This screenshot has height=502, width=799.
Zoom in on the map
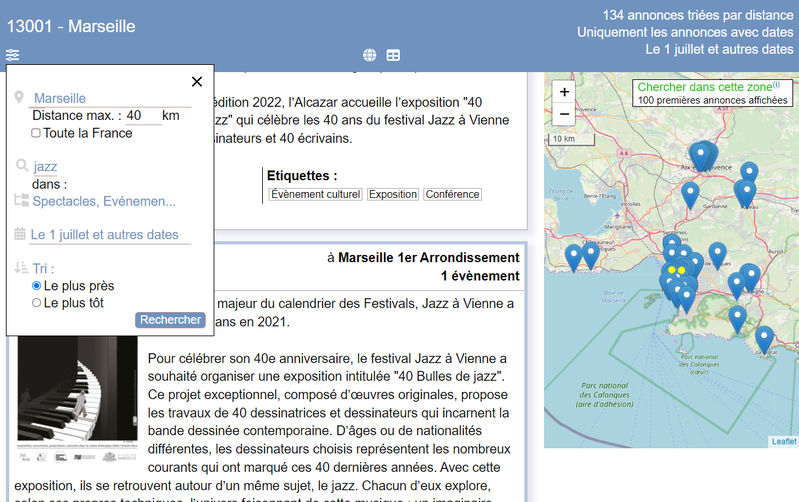tap(565, 92)
